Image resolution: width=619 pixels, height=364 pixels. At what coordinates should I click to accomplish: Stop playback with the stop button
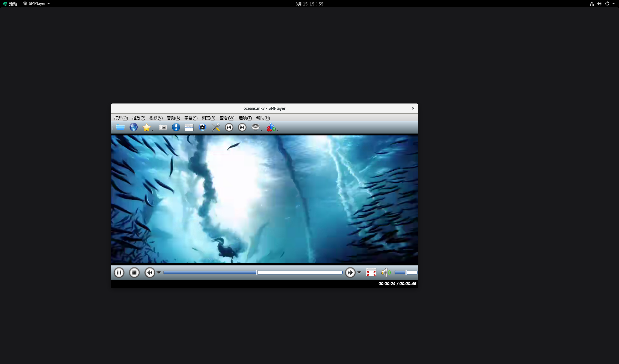[134, 273]
